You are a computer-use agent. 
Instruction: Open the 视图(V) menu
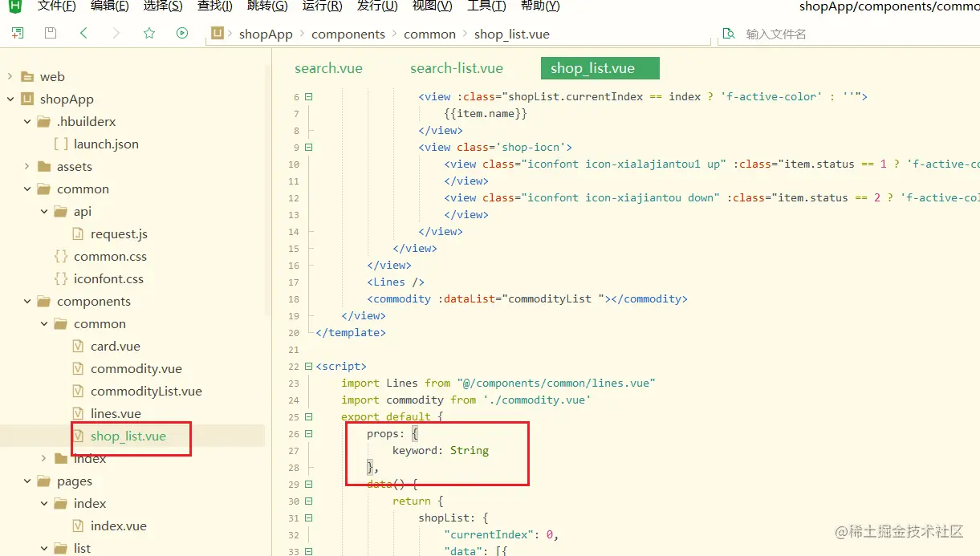432,6
